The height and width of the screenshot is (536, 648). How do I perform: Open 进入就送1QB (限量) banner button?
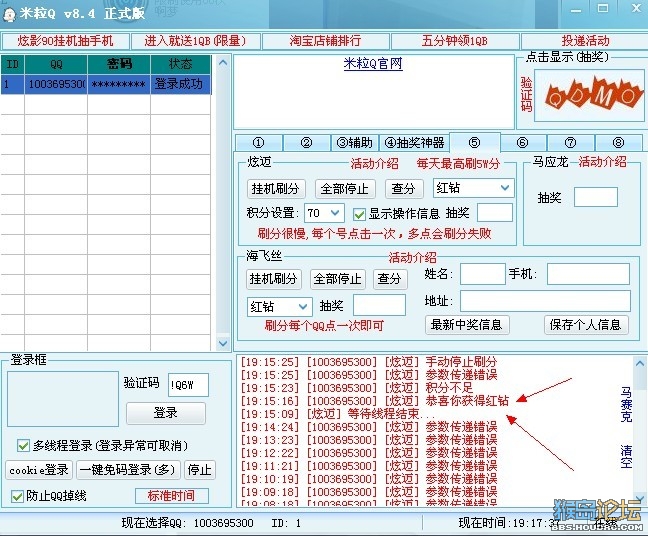[x=195, y=41]
